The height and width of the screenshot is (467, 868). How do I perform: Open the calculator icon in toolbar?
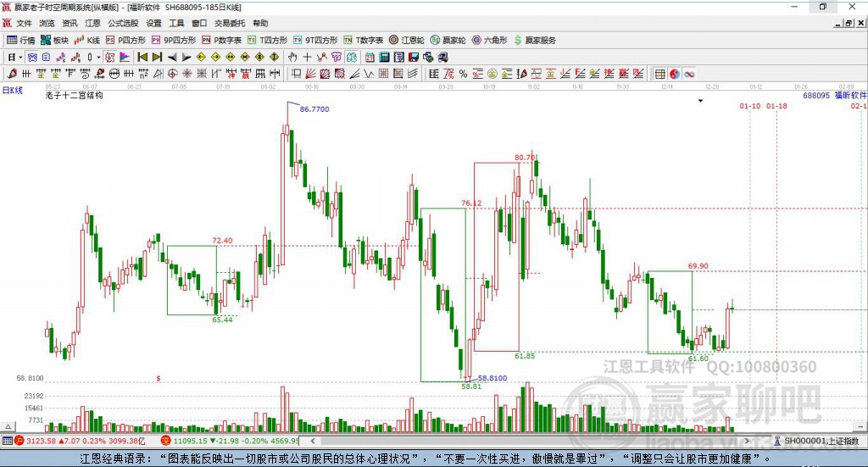coord(384,57)
